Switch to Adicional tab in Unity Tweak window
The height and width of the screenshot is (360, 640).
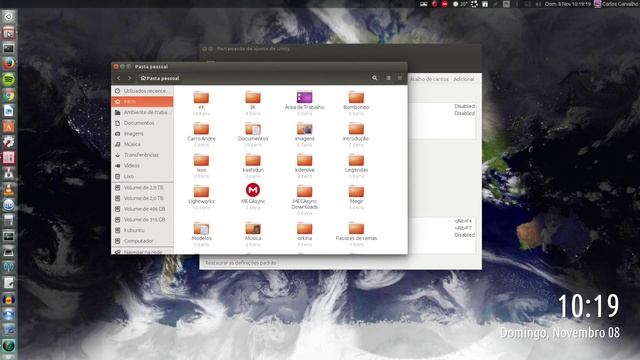click(x=464, y=79)
